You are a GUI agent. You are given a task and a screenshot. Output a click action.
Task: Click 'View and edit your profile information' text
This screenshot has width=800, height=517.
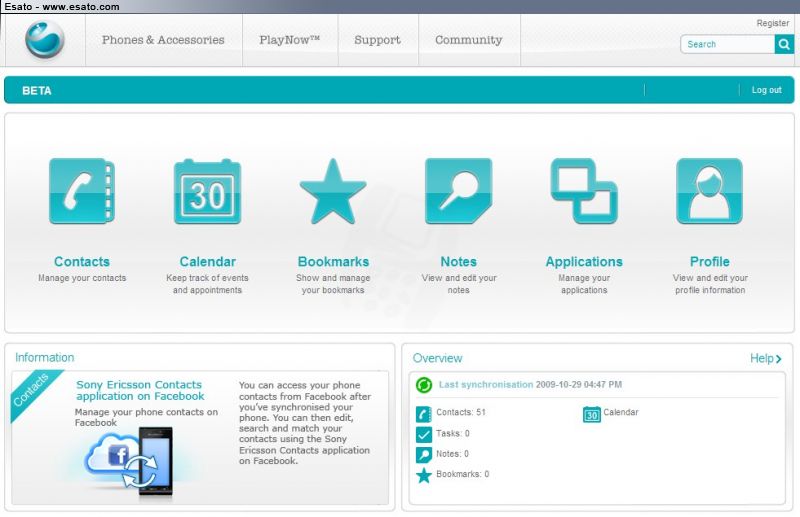point(710,284)
